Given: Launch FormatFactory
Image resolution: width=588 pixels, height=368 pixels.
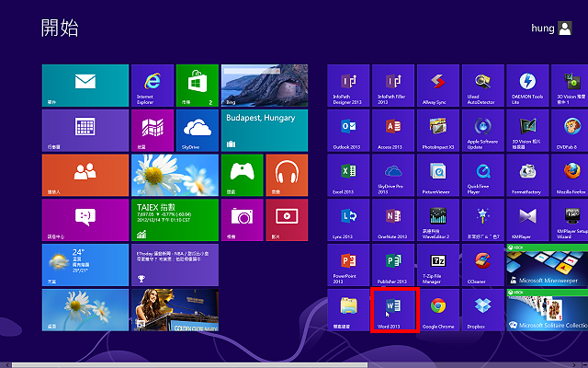Looking at the screenshot, I should point(527,176).
